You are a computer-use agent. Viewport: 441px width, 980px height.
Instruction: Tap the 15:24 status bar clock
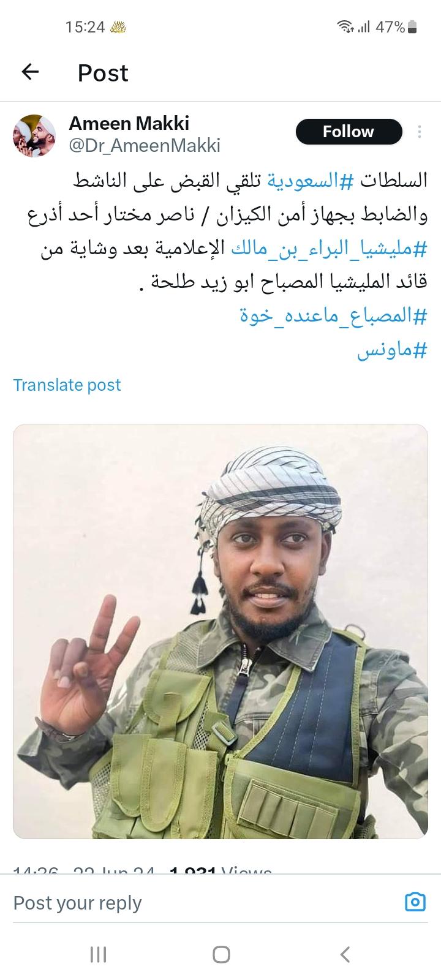pyautogui.click(x=85, y=27)
